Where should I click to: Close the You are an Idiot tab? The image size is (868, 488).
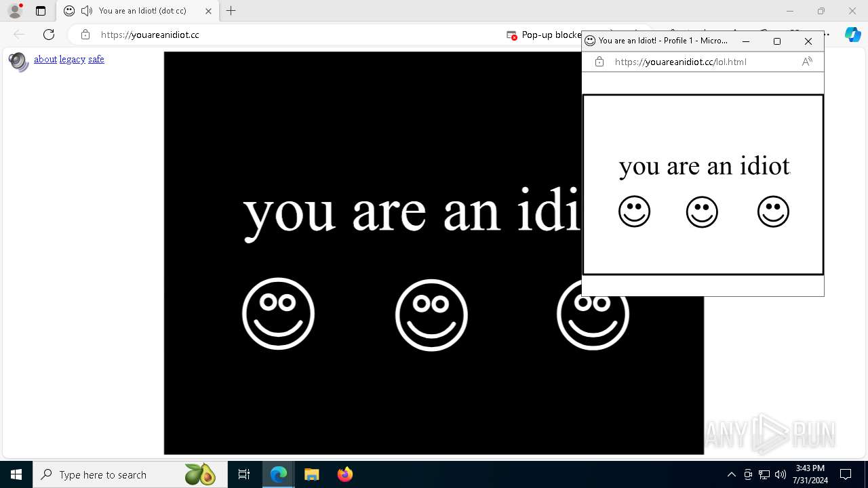(x=208, y=11)
